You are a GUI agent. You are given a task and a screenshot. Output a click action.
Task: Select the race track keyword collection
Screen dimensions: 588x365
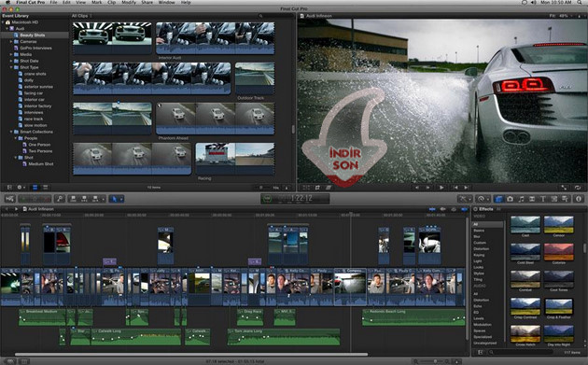(x=34, y=119)
